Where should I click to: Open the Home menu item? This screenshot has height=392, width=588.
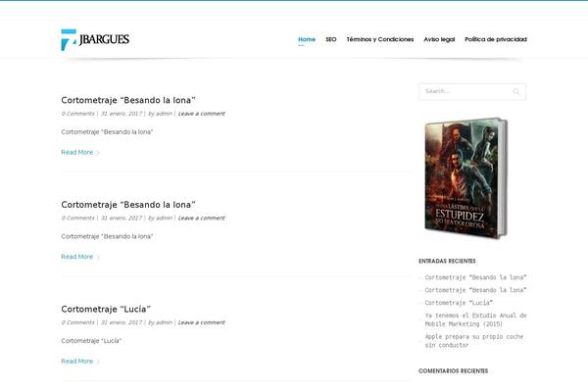[x=307, y=39]
